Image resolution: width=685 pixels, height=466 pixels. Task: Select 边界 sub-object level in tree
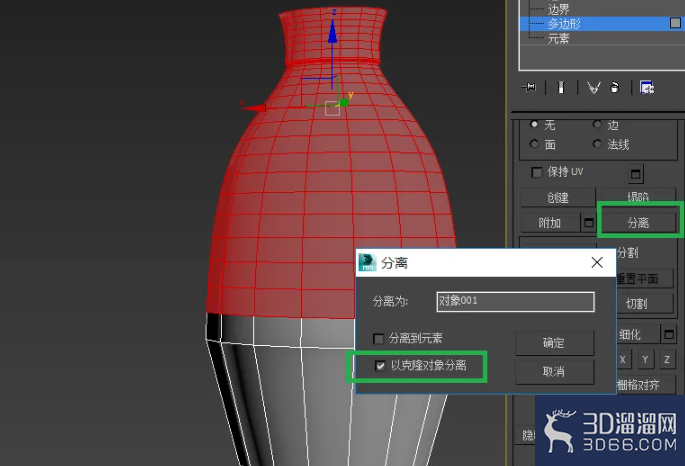558,9
